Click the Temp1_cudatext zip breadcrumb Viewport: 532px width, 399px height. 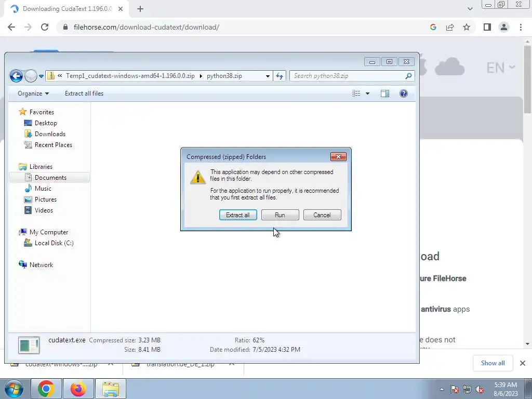(x=130, y=76)
